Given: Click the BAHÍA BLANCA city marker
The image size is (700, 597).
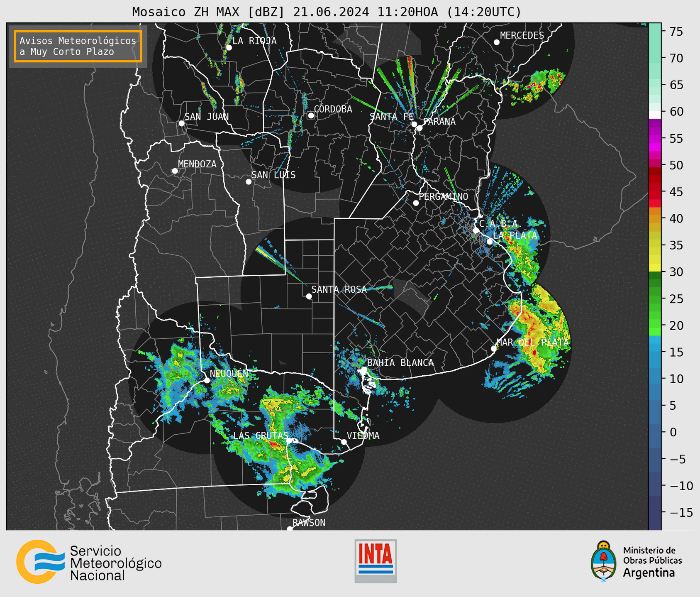Looking at the screenshot, I should point(364,369).
